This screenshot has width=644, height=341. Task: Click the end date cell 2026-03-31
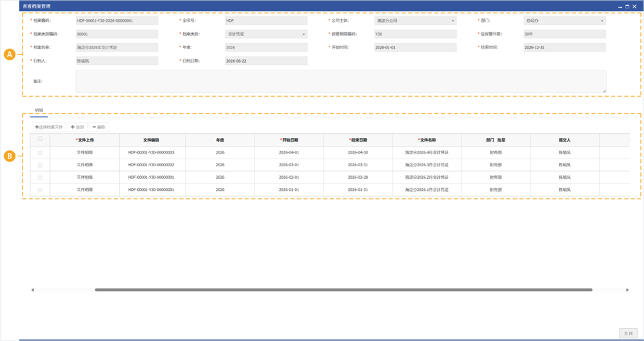[358, 165]
